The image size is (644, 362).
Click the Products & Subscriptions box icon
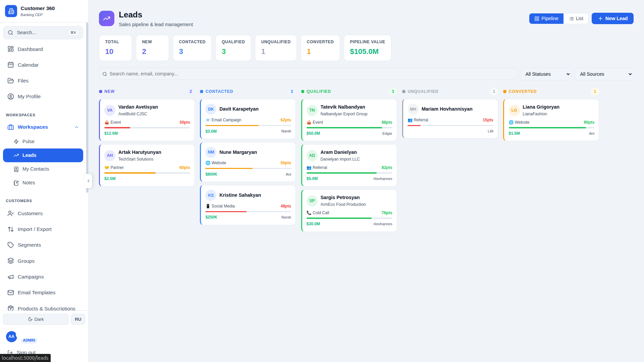click(x=11, y=308)
